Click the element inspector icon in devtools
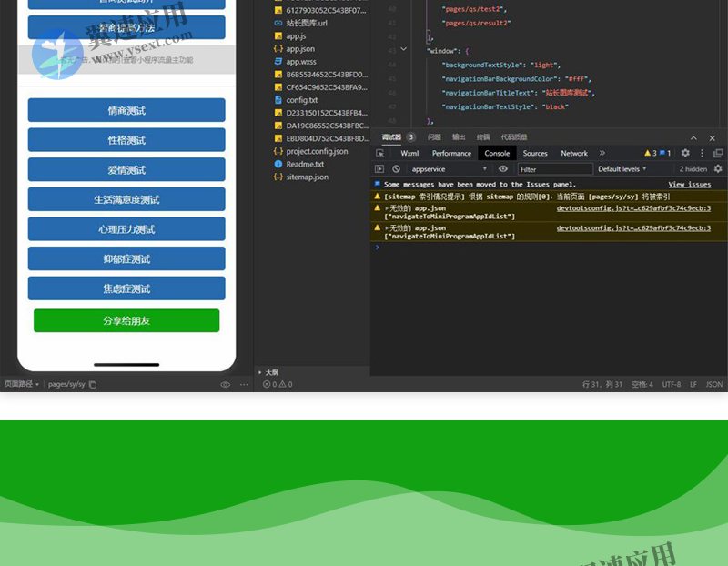 pyautogui.click(x=380, y=154)
